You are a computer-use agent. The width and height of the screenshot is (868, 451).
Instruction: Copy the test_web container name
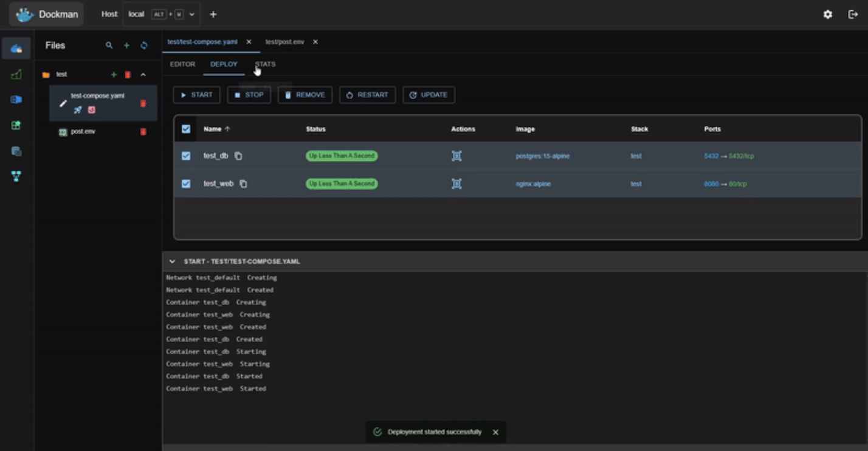[243, 184]
